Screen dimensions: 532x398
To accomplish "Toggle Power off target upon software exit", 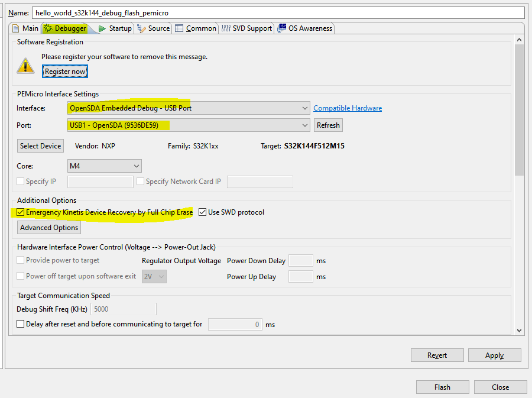I will click(20, 276).
